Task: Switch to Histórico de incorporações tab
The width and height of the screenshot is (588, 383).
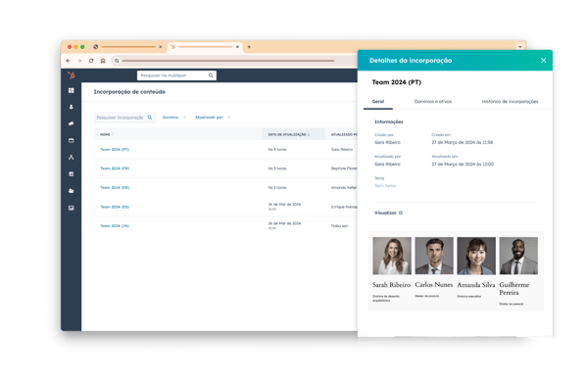Action: tap(510, 102)
